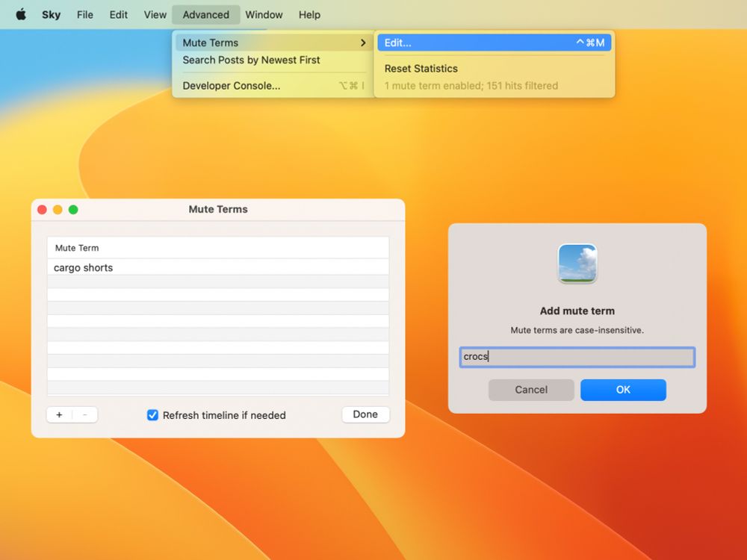Confirm the new mute term with OK

(623, 390)
